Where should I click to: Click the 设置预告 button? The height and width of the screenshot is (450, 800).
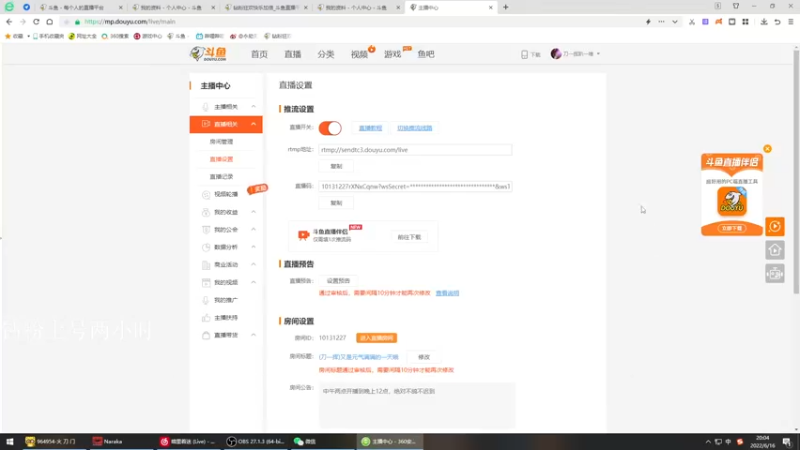point(338,281)
